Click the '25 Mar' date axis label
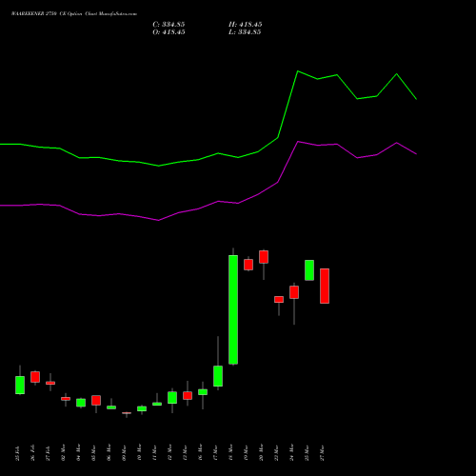 [x=307, y=453]
